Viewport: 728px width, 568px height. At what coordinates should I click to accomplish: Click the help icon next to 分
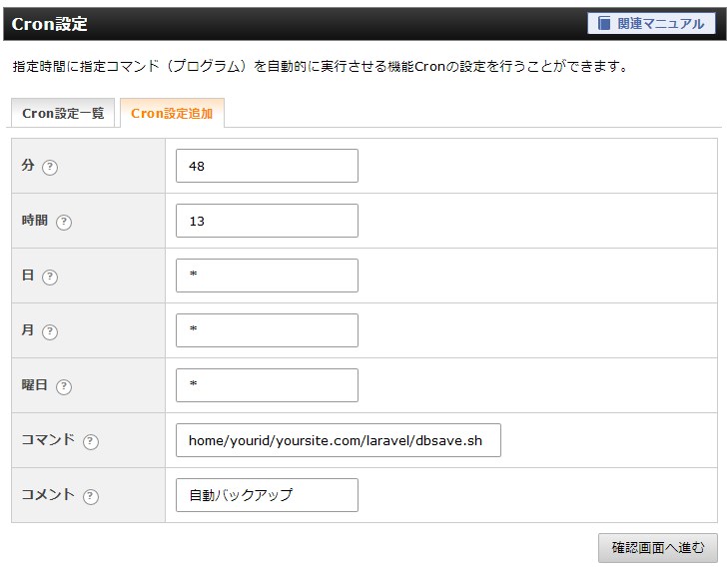pyautogui.click(x=50, y=168)
